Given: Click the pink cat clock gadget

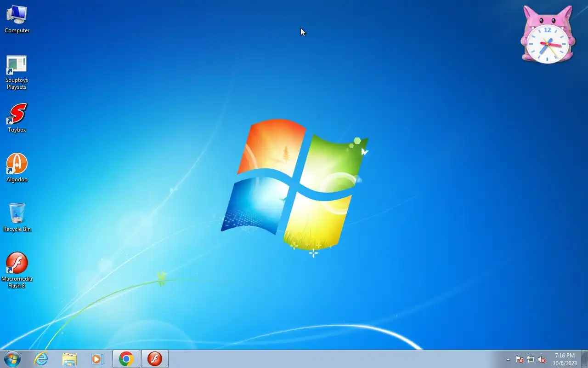Looking at the screenshot, I should (548, 34).
